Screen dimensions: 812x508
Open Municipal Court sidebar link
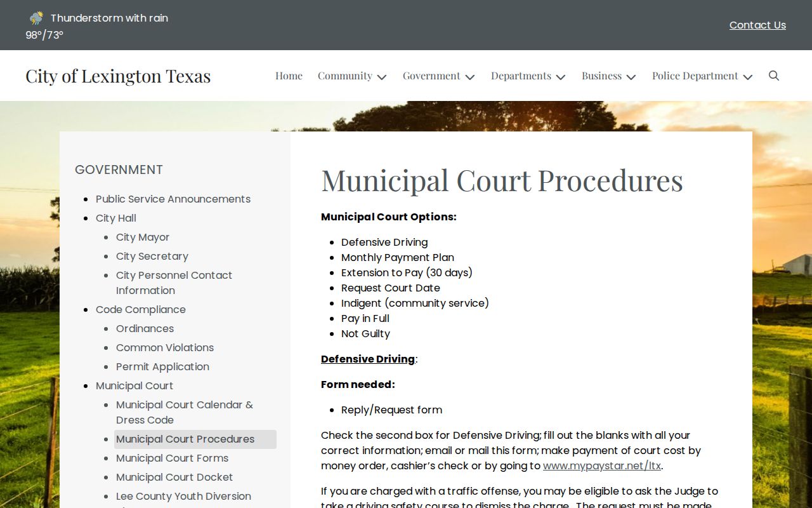[134, 385]
